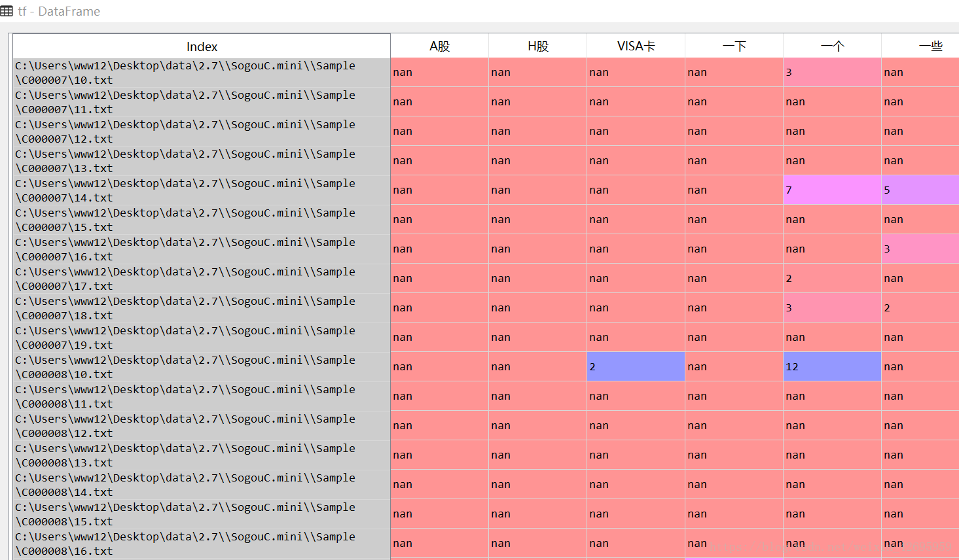Click nan in 一下 column, row C000007\19.txt
The image size is (959, 560).
734,338
